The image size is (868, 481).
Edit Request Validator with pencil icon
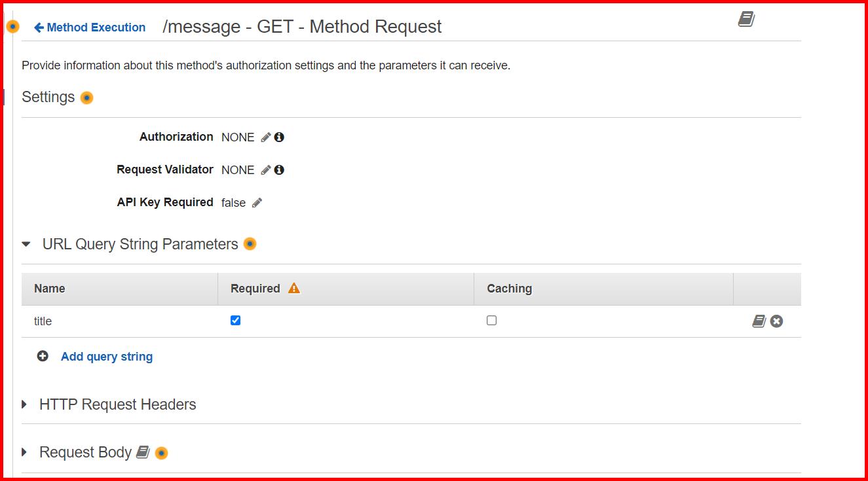coord(265,170)
